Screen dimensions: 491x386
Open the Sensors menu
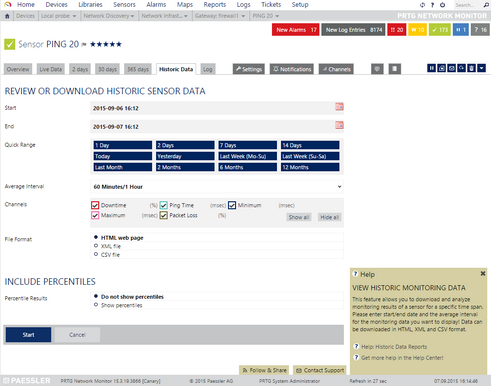pos(124,5)
